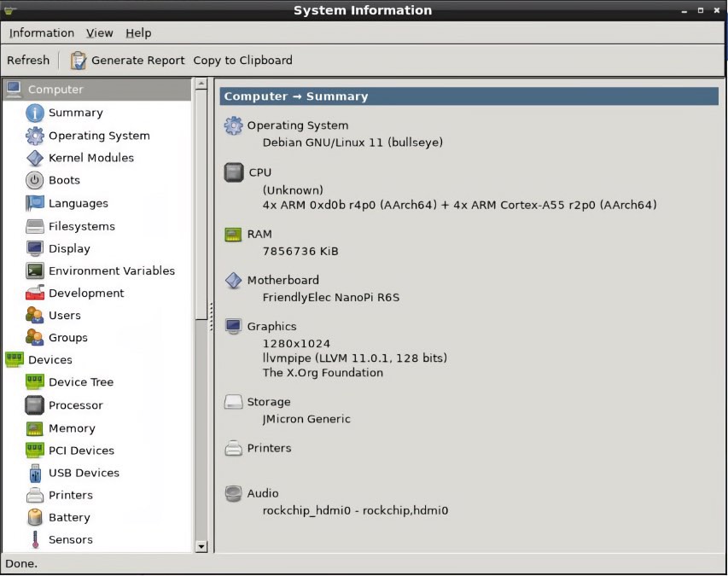The height and width of the screenshot is (576, 728).
Task: Click the CPU chip icon in summary
Action: pos(234,172)
